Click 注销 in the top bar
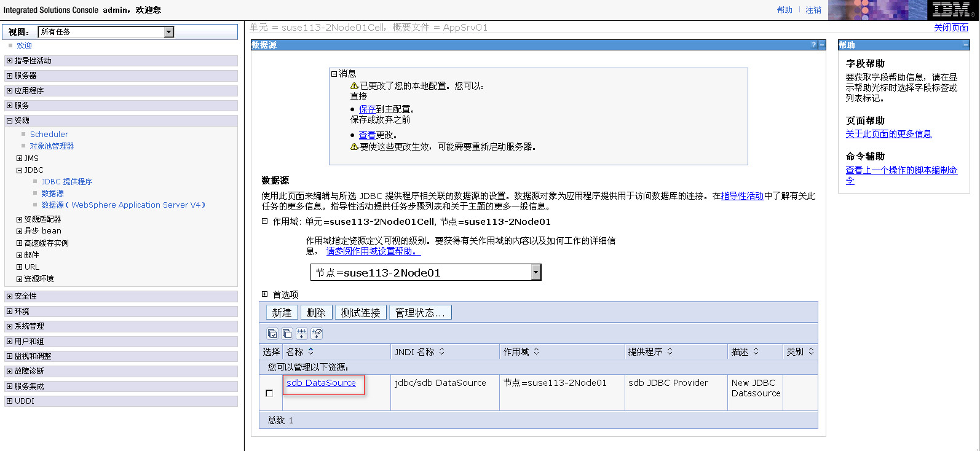Image resolution: width=980 pixels, height=451 pixels. click(813, 10)
